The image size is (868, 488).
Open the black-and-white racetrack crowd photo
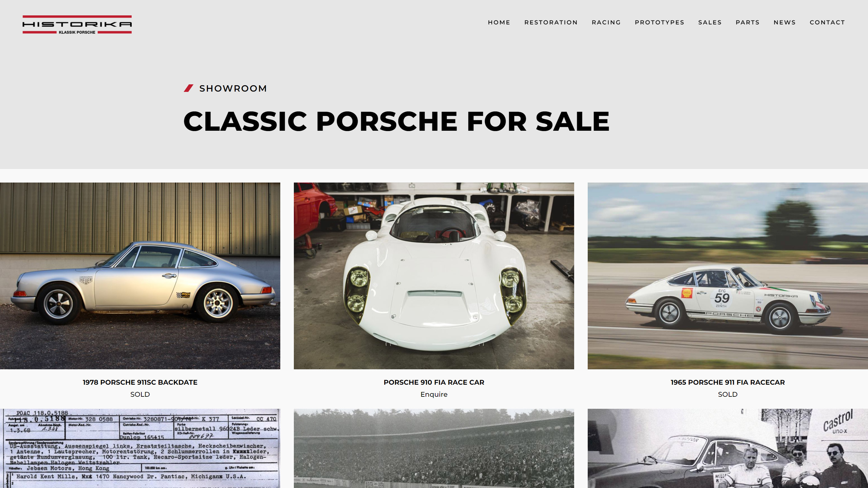pyautogui.click(x=434, y=448)
